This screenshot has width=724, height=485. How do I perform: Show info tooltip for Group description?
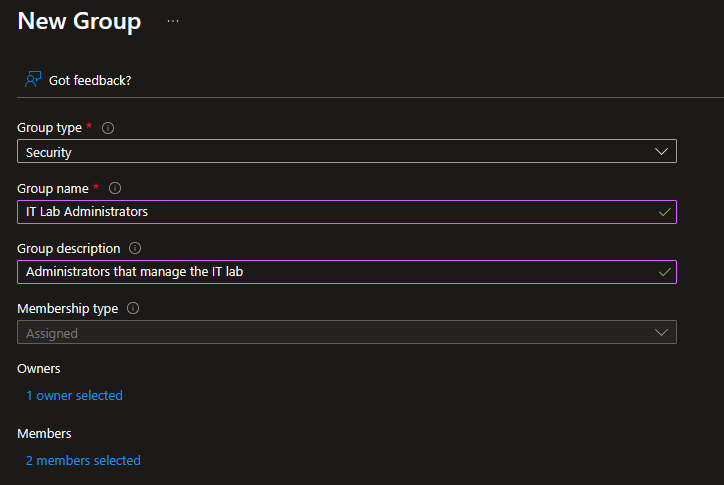[x=135, y=248]
